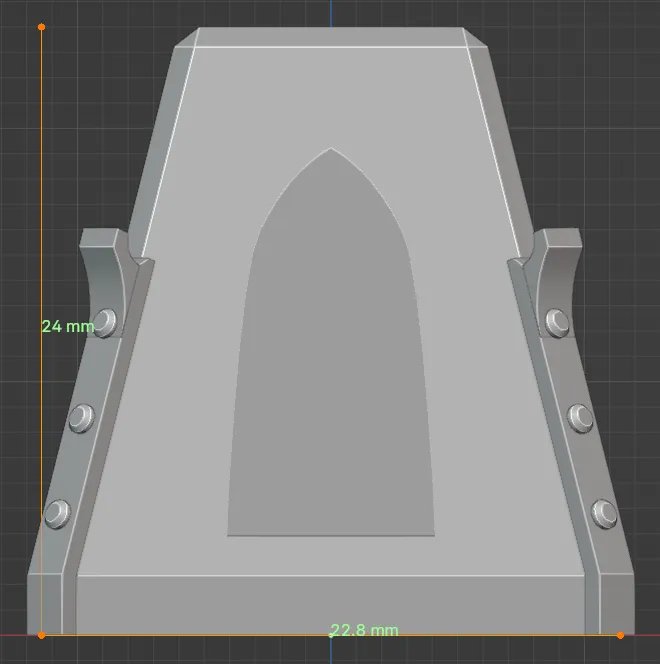Click the top beveled face of model
Screen dimensions: 660x664
pos(330,37)
